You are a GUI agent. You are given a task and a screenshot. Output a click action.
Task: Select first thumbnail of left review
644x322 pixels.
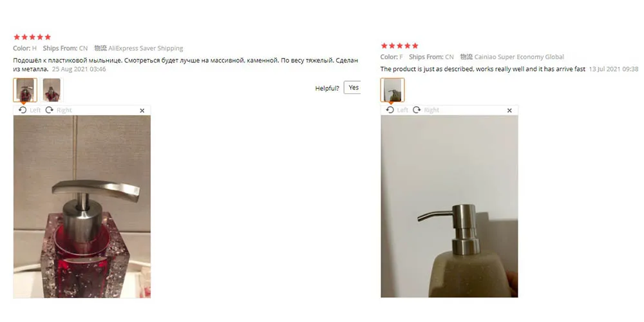point(25,90)
